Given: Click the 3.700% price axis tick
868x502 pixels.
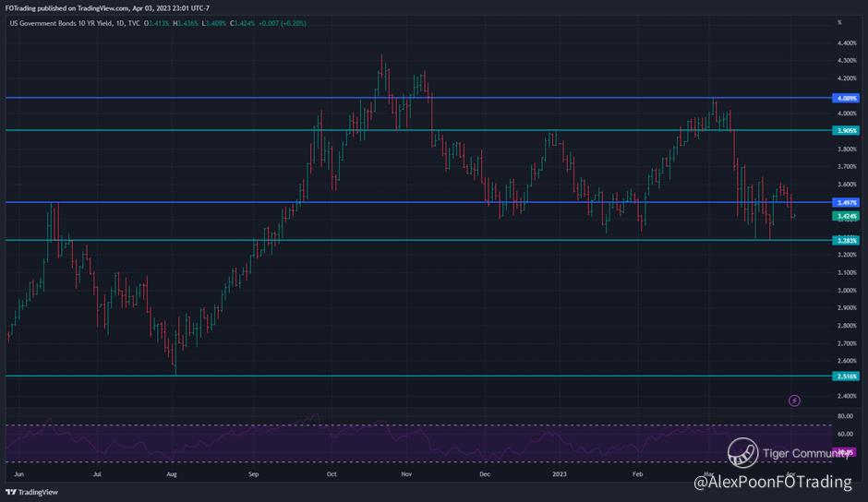Looking at the screenshot, I should click(x=847, y=167).
